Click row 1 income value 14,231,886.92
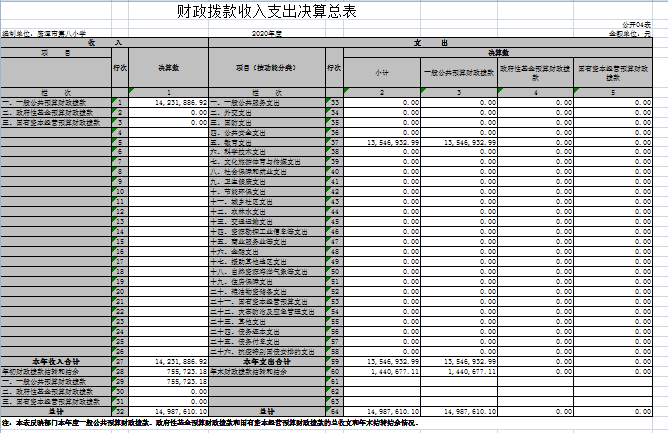The width and height of the screenshot is (668, 433). 169,103
